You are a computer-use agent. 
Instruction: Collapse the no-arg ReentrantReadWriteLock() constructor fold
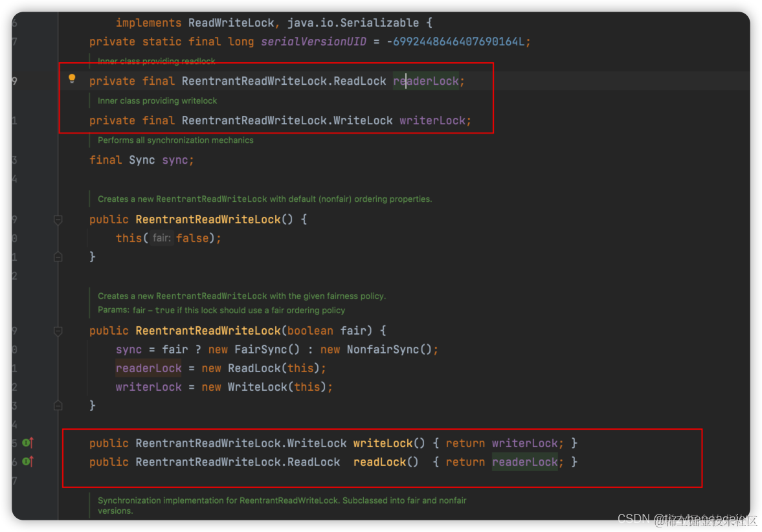pos(58,220)
